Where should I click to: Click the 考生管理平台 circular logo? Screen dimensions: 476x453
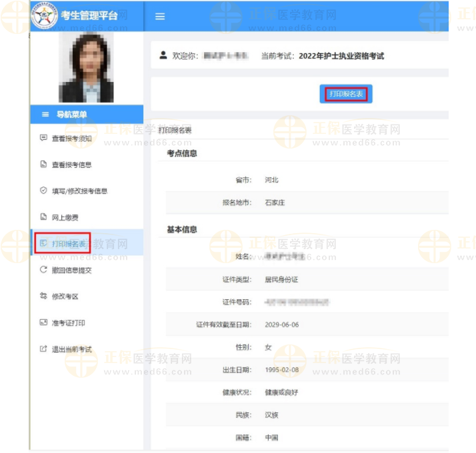coord(45,16)
